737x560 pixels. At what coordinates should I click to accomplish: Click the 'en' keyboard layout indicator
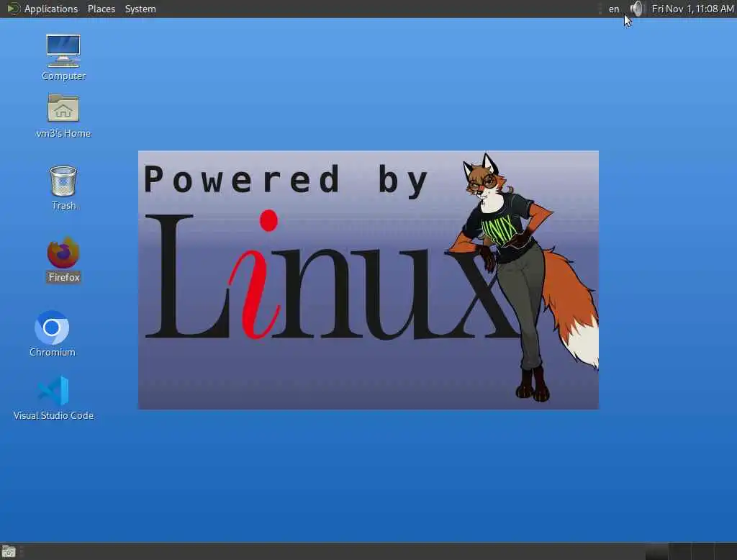coord(614,9)
